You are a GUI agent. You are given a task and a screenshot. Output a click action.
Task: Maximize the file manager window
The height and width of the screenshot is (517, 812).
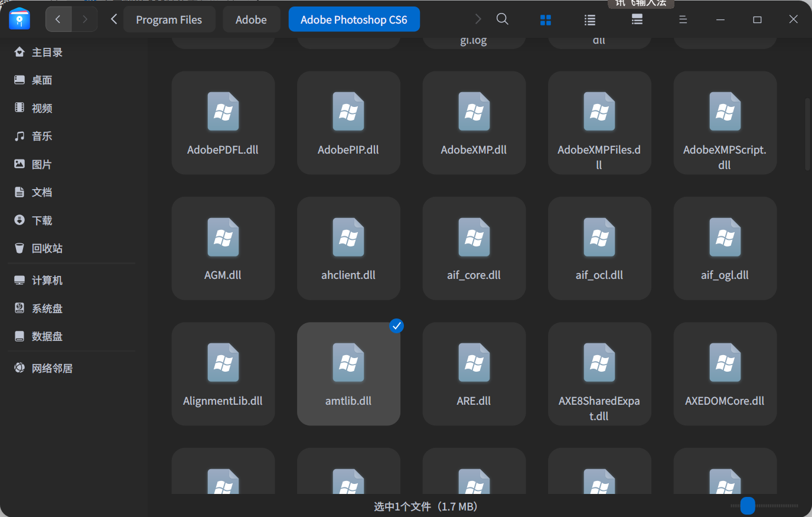coord(757,19)
